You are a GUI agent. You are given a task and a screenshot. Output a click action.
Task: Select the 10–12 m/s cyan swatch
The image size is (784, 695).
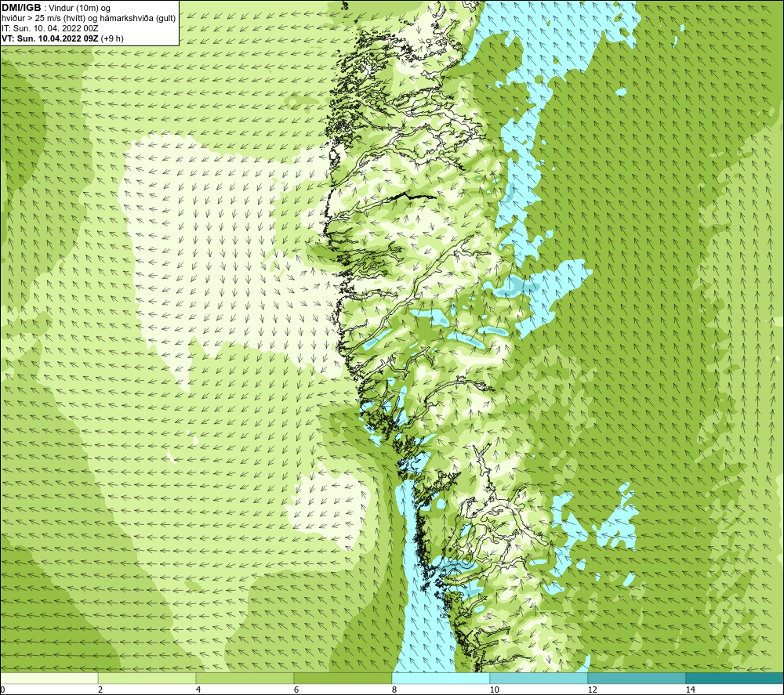[539, 678]
